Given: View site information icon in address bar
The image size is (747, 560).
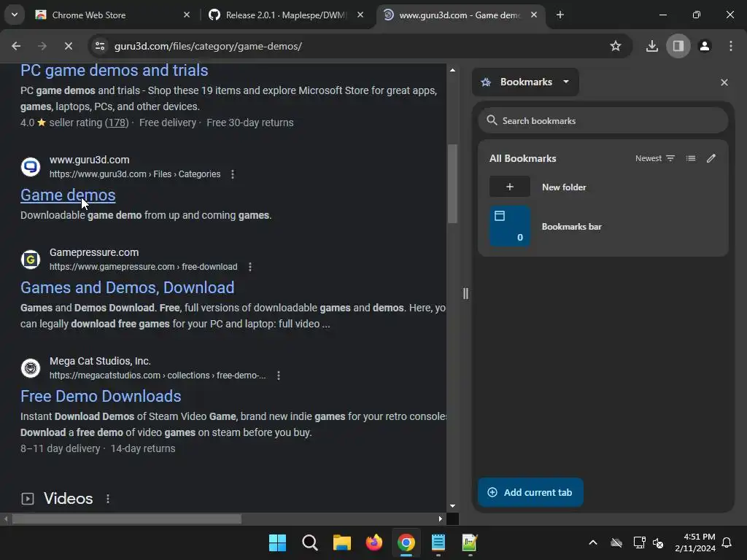Looking at the screenshot, I should click(x=100, y=46).
